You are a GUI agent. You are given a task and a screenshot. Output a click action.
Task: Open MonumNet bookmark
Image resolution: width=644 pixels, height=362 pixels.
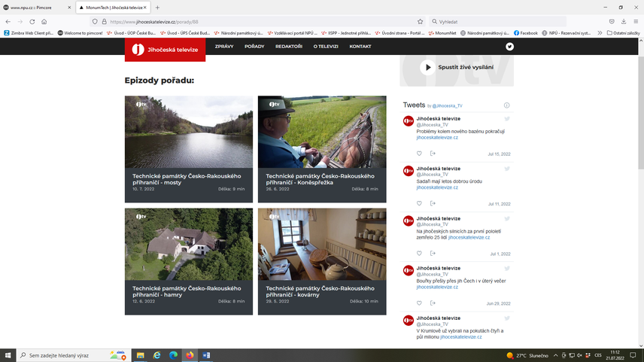tap(442, 33)
